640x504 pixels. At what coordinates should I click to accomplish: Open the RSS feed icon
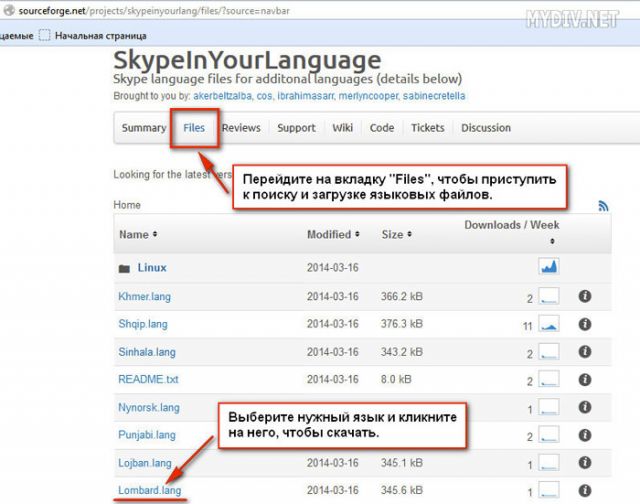point(603,206)
